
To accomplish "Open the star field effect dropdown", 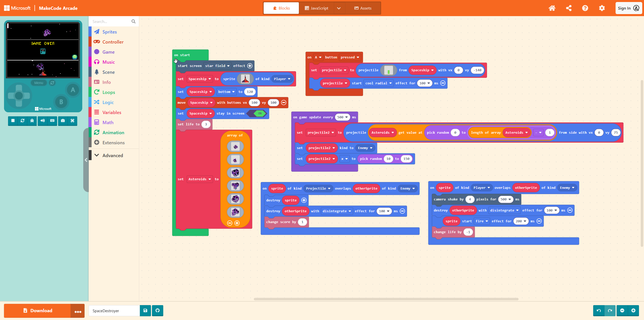I will click(217, 66).
